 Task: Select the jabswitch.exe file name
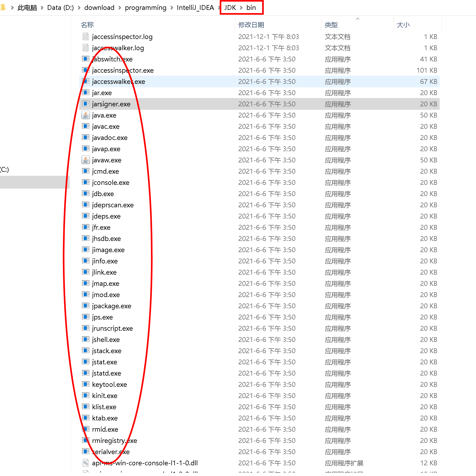pyautogui.click(x=112, y=59)
